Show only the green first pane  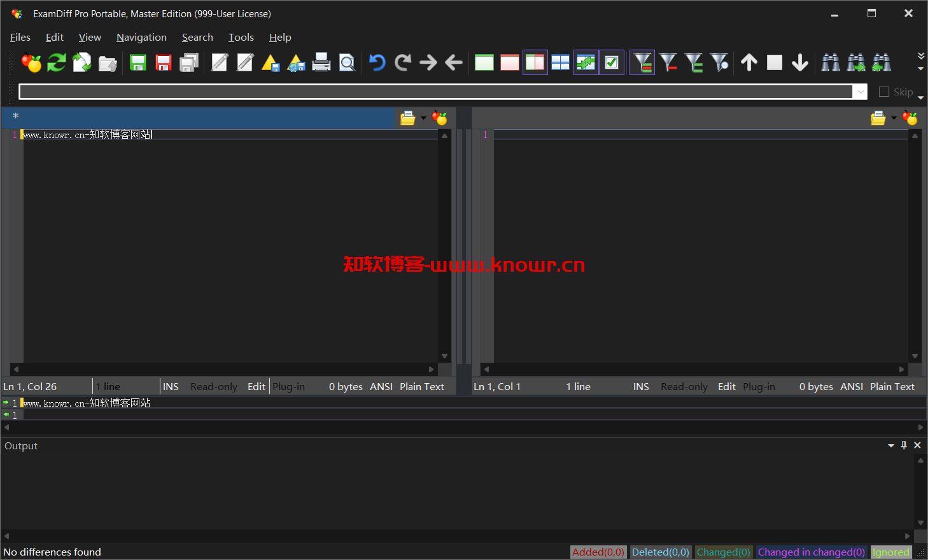(x=484, y=62)
